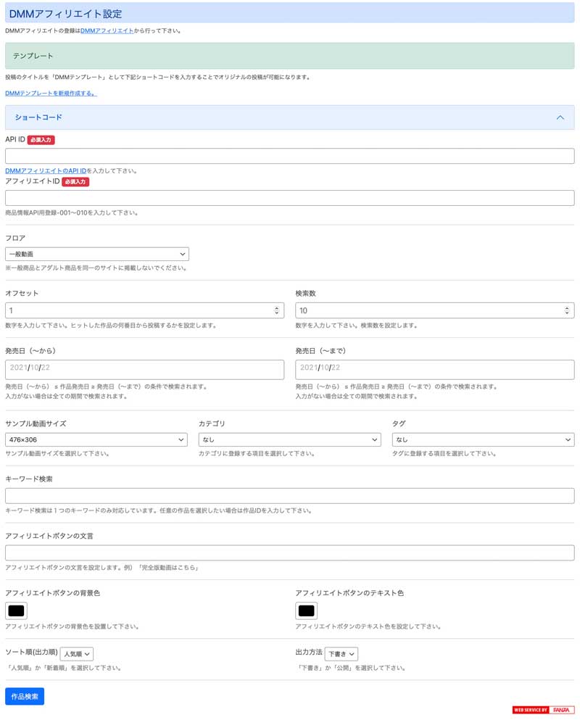The image size is (580, 728).
Task: Click the 検索数 stepper arrows
Action: (566, 310)
